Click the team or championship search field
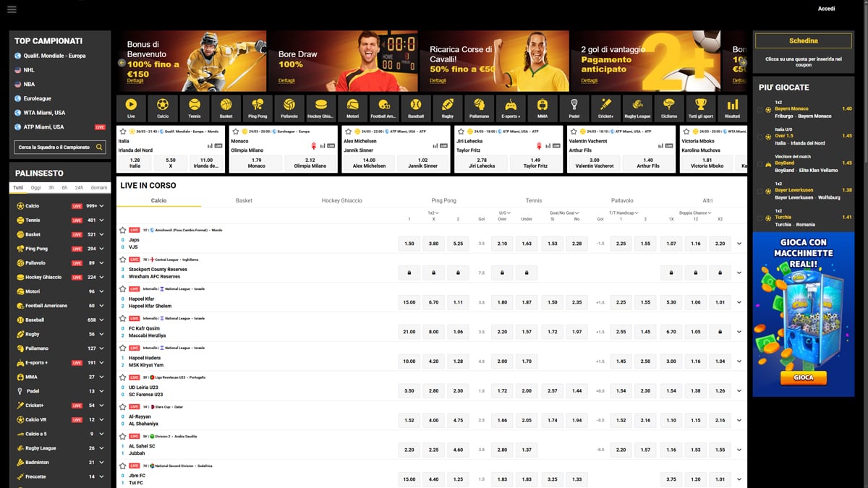 (x=56, y=147)
